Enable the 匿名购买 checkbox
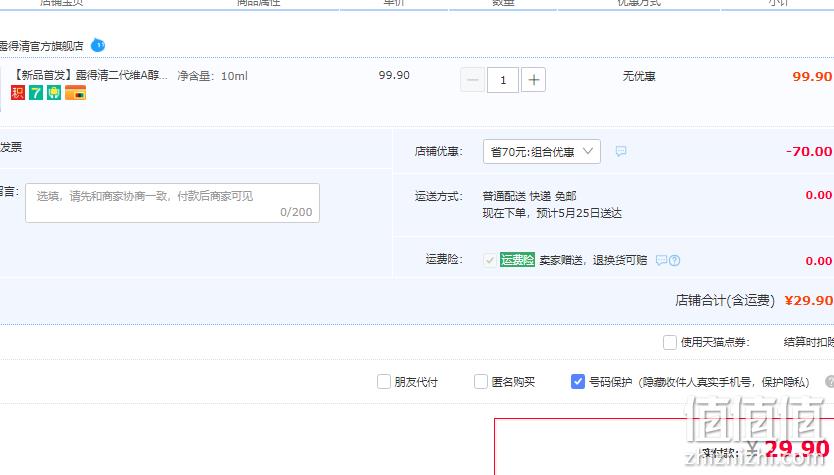 coord(480,381)
